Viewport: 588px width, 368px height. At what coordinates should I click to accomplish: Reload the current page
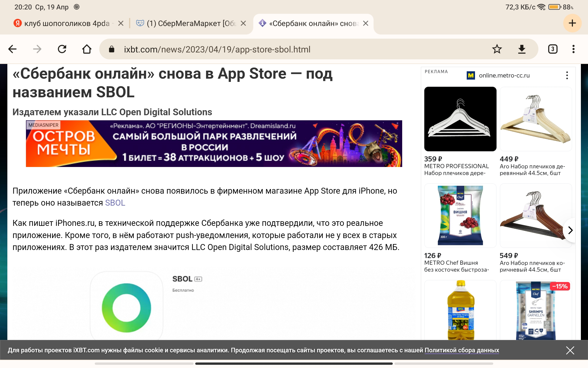62,49
